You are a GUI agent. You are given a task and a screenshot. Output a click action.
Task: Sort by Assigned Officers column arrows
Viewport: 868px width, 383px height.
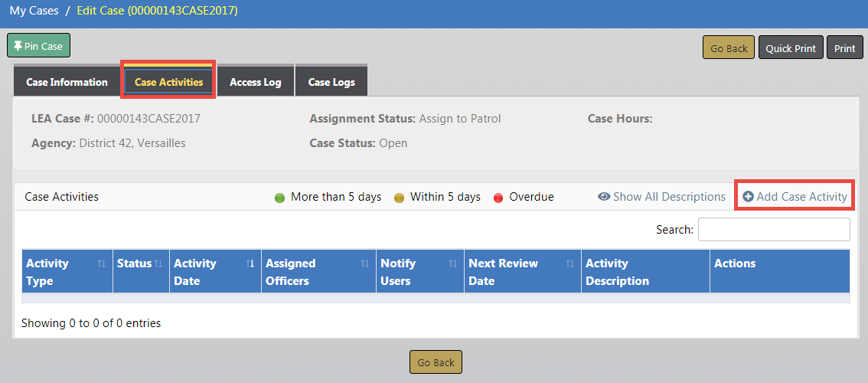point(365,264)
